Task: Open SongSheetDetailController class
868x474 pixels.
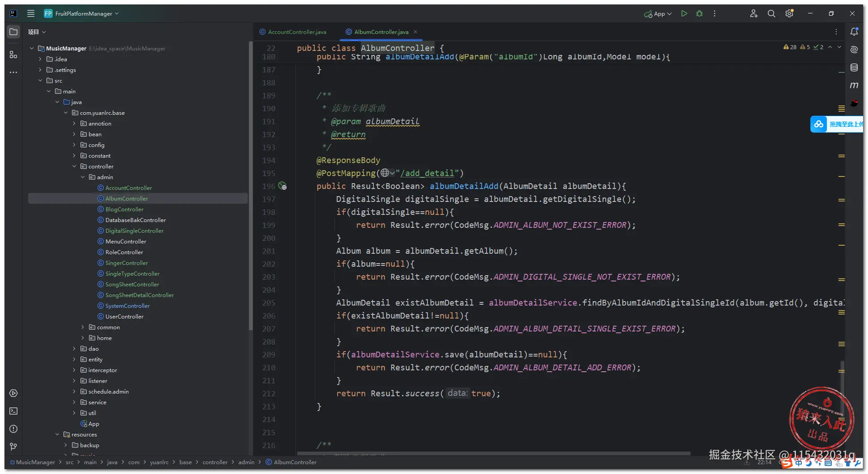Action: tap(140, 295)
